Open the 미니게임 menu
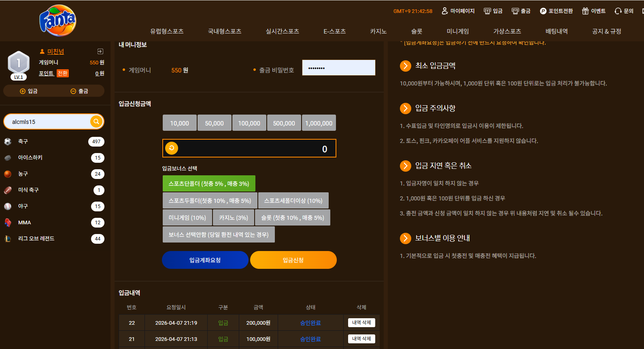 pyautogui.click(x=458, y=31)
